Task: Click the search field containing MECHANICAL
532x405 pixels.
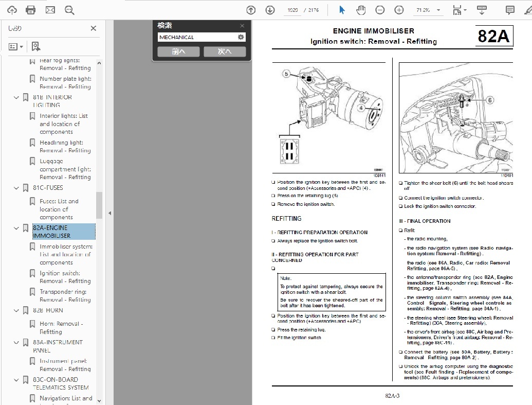Action: tap(196, 37)
